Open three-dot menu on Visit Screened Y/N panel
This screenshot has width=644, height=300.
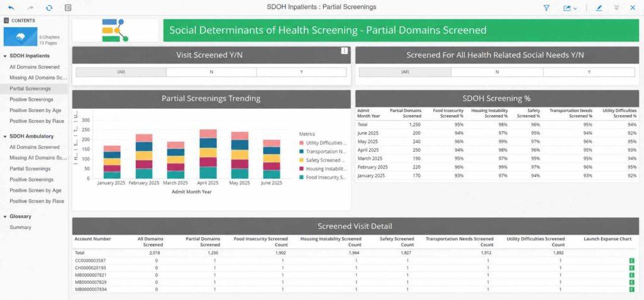[x=344, y=50]
